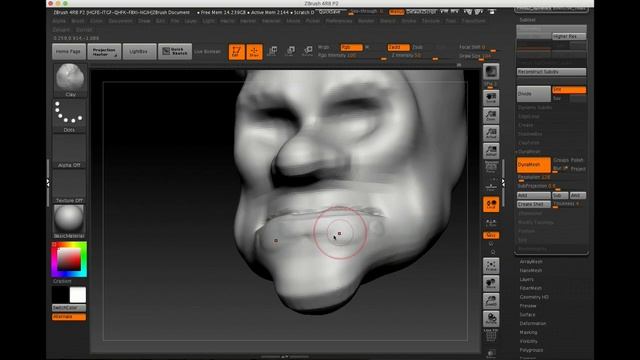Adjust the DynaMesh Resolution slider
Viewport: 640px width, 360px height.
(x=551, y=178)
